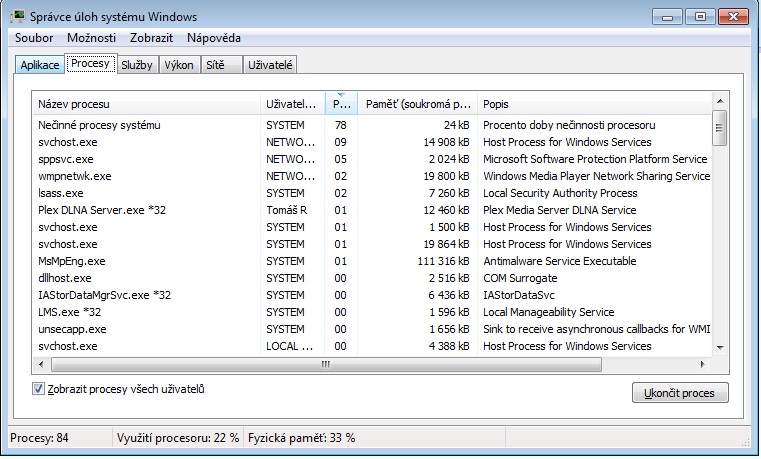
Task: Open the Soubor menu
Action: (35, 38)
